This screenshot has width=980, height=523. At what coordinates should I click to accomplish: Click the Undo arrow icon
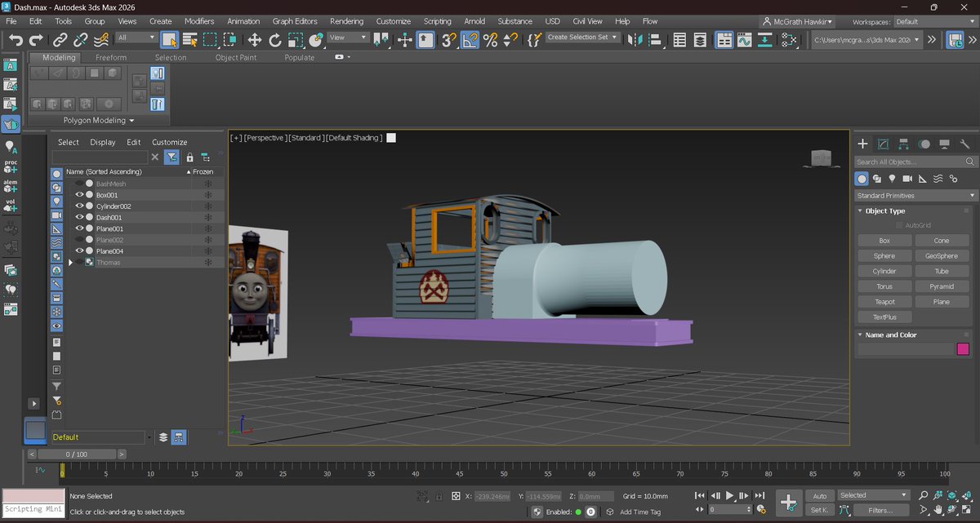pyautogui.click(x=16, y=39)
